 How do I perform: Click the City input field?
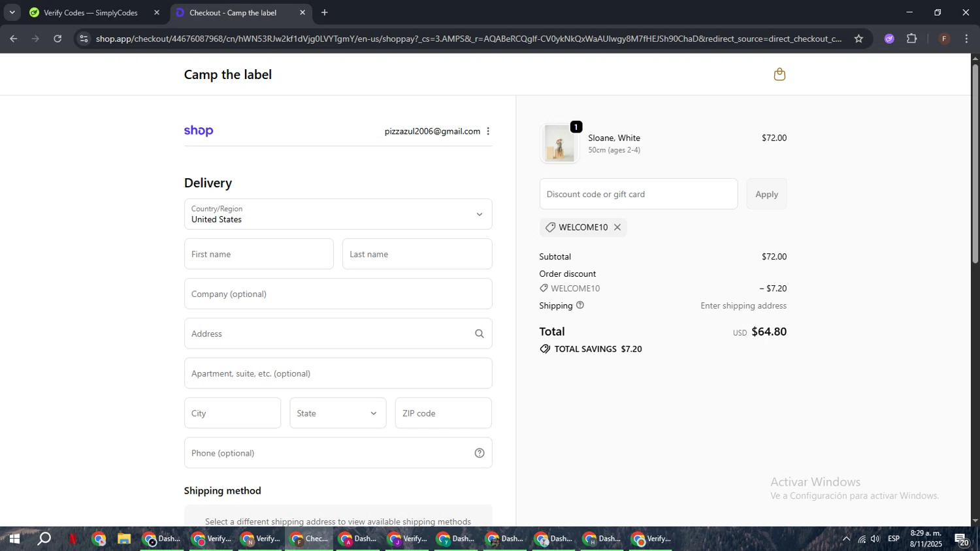[233, 413]
